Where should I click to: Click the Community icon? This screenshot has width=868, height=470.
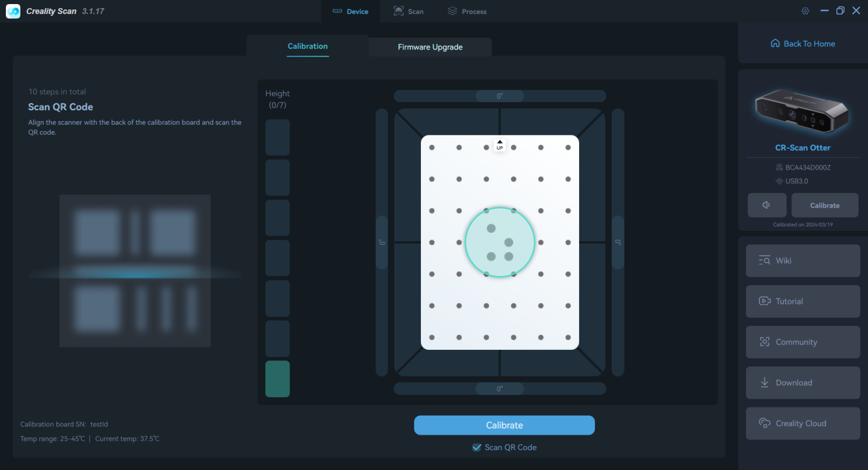point(765,342)
